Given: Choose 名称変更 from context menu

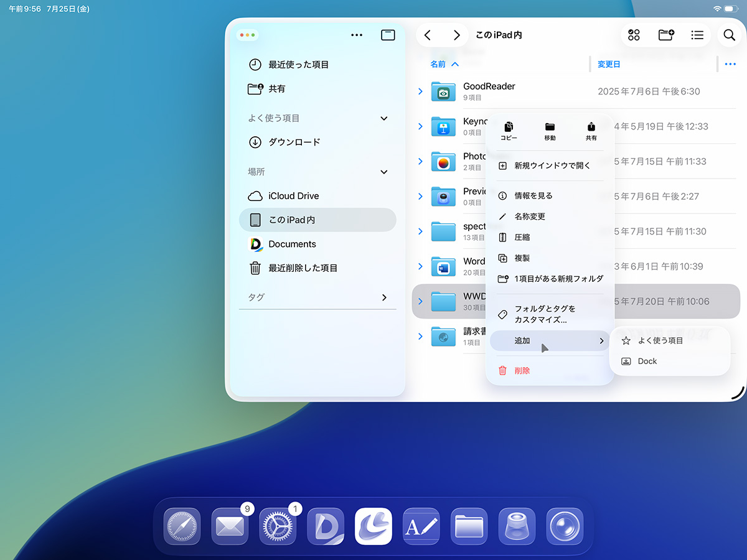Looking at the screenshot, I should coord(550,217).
